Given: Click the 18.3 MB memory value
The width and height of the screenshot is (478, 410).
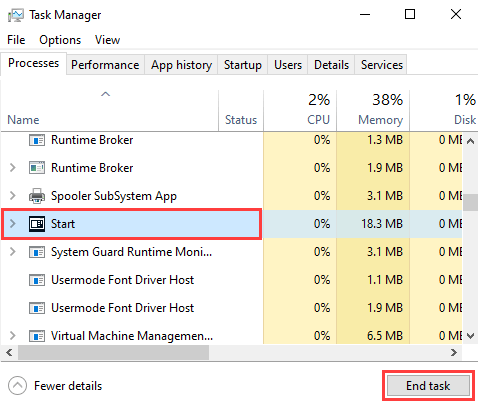Looking at the screenshot, I should (x=382, y=224).
